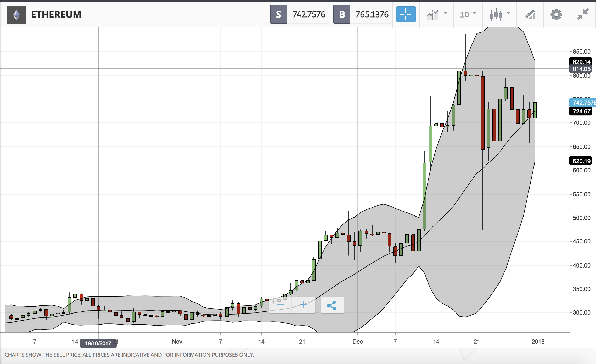
Task: Click the Sell (S) button
Action: pyautogui.click(x=278, y=14)
